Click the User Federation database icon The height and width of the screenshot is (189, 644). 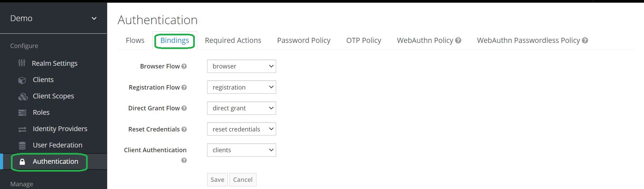[22, 145]
